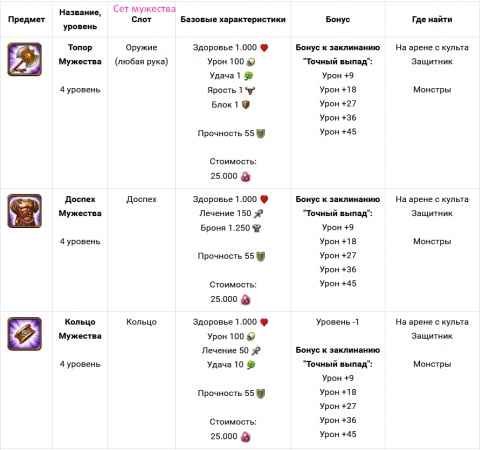Click the skull icon beside ring Урон 100
482x450 pixels.
coord(251,337)
